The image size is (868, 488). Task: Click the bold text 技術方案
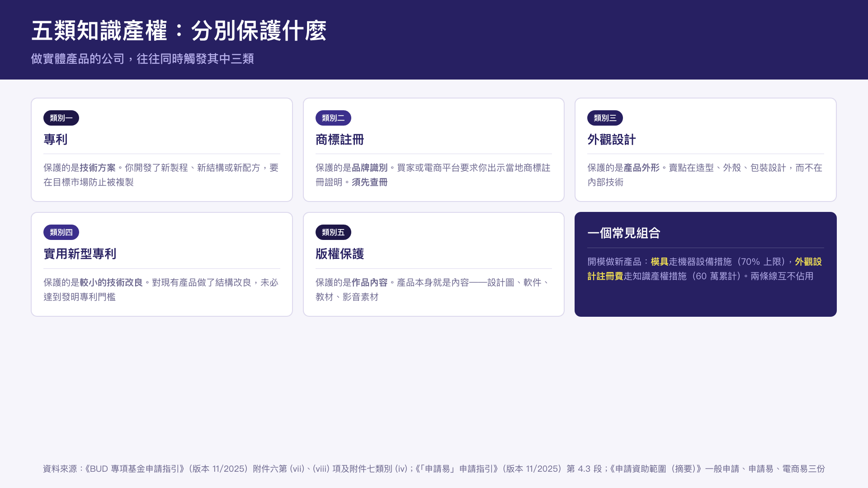coord(98,168)
